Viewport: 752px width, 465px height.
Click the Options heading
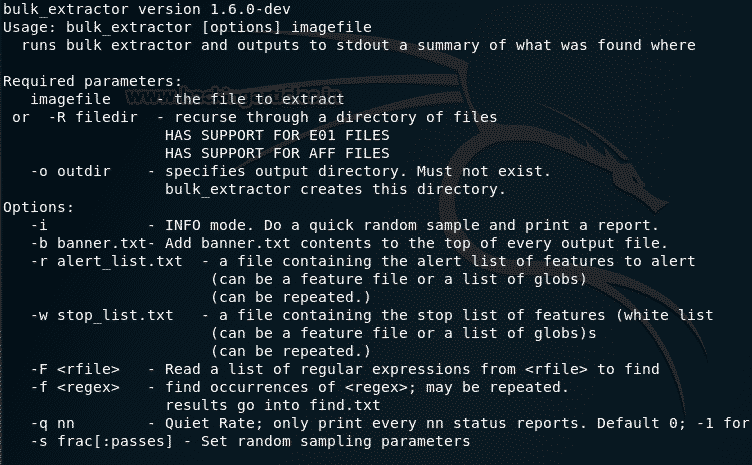coord(38,207)
